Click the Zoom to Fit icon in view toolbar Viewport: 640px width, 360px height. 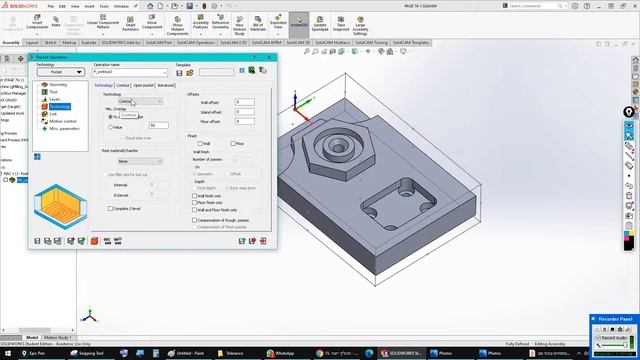[x=307, y=51]
